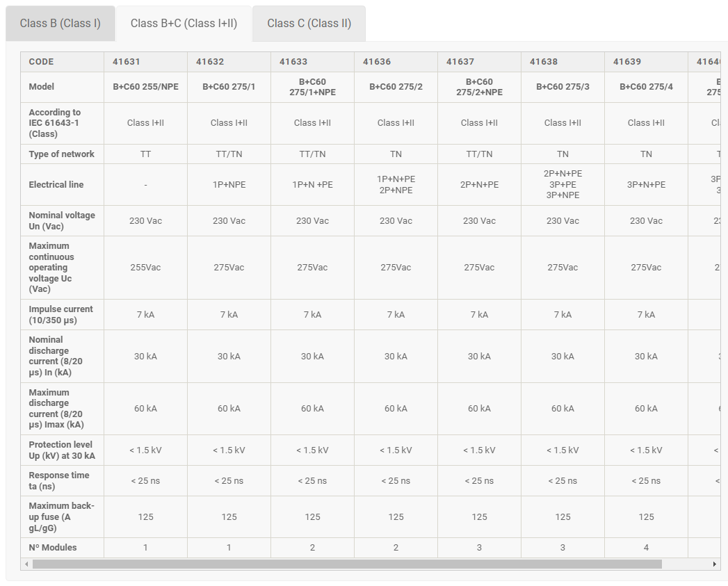Click electrical line value 1P+N +PE
This screenshot has height=586, width=728.
(312, 185)
